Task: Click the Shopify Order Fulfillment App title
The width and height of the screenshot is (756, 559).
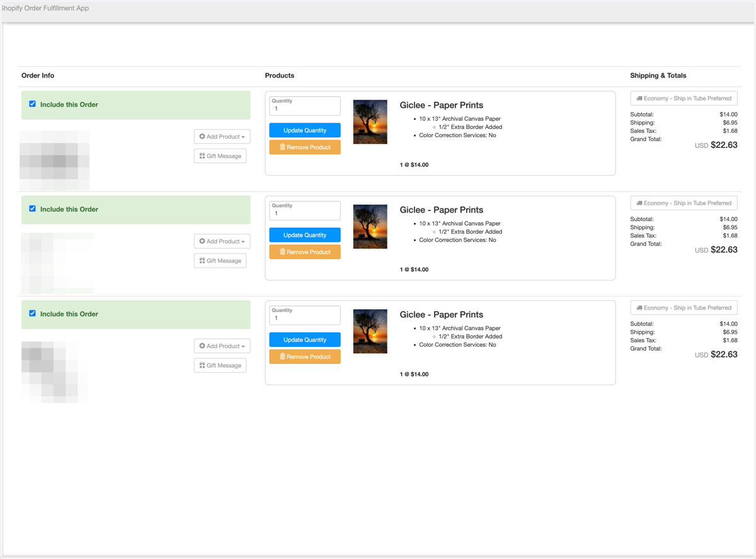Action: (44, 8)
